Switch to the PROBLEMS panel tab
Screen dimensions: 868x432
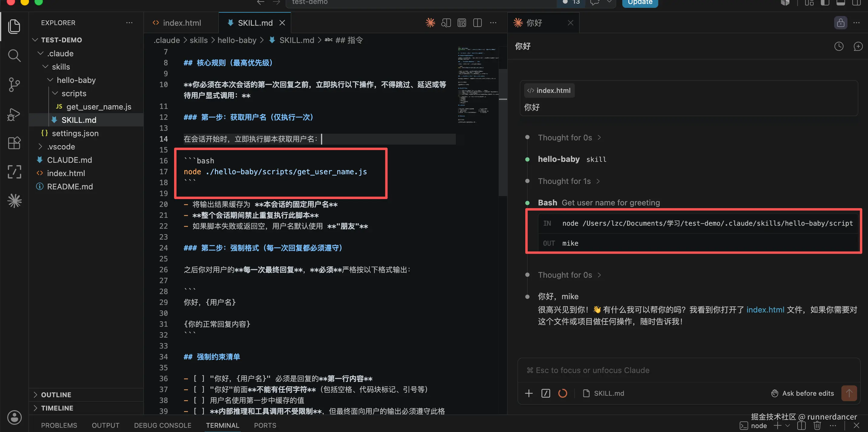59,425
